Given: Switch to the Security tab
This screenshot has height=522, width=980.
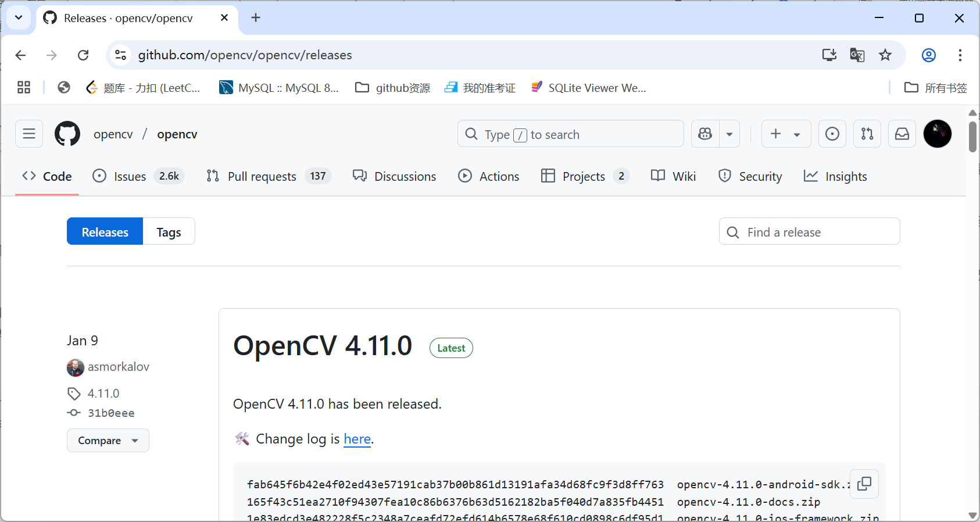Looking at the screenshot, I should (x=750, y=176).
